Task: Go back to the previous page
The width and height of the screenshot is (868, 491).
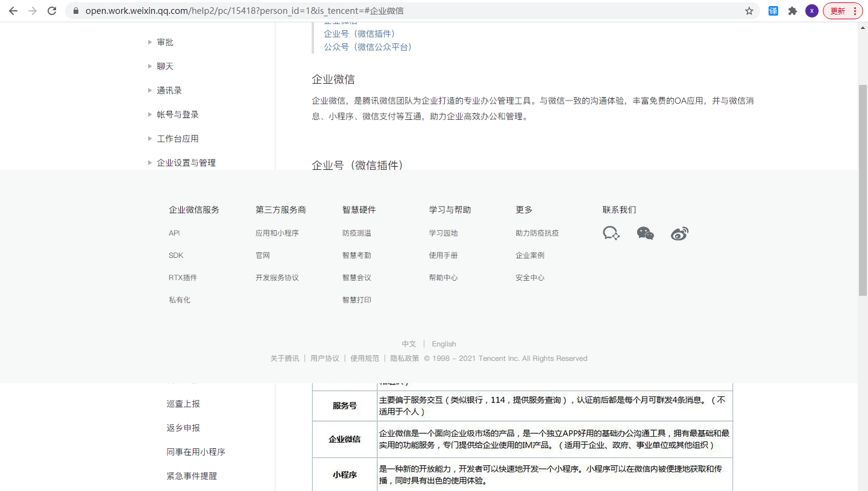Action: point(13,11)
